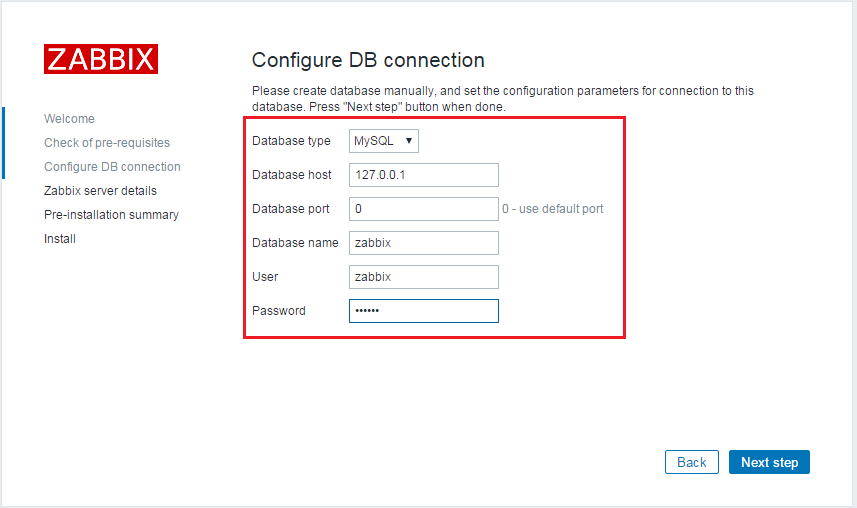Open Check of pre-requisites step

click(x=107, y=143)
